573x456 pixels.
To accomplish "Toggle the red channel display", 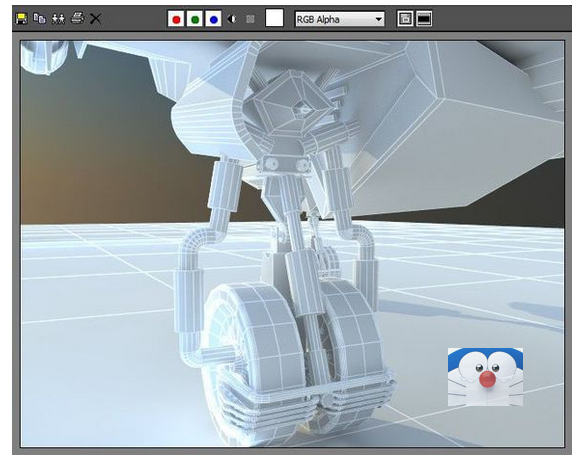I will point(176,19).
